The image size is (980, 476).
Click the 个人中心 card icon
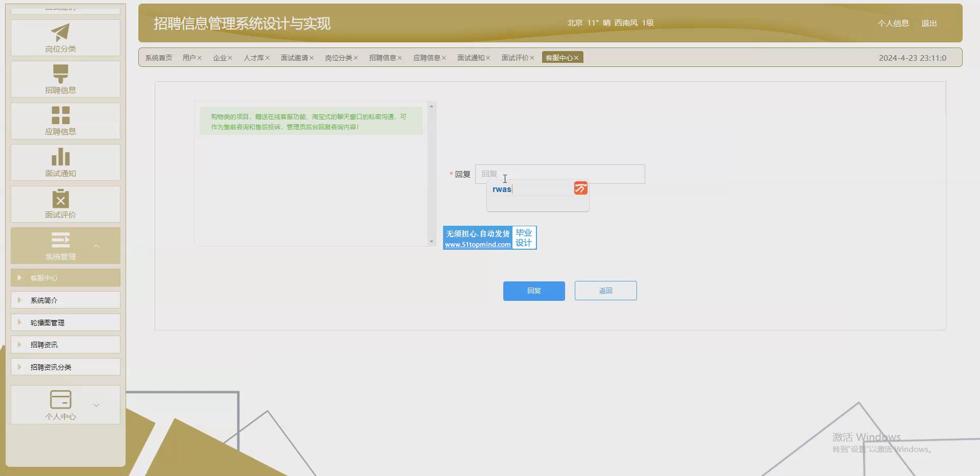(x=60, y=399)
